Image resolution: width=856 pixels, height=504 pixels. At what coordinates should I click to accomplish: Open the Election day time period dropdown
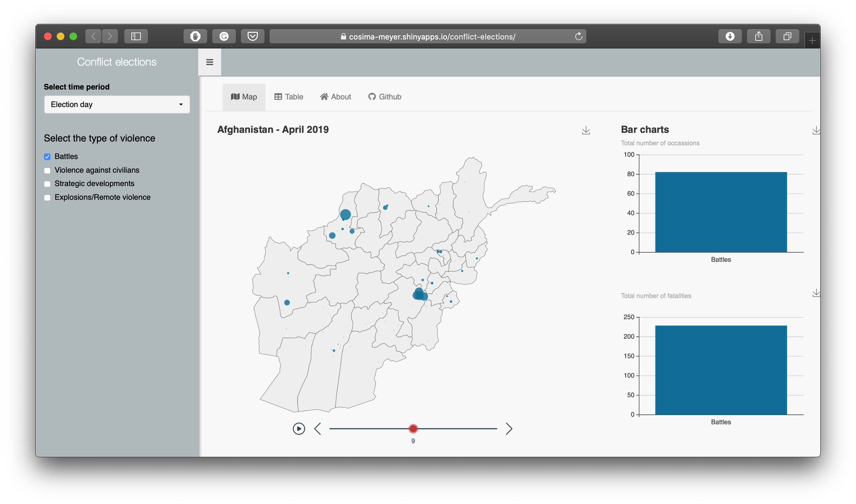(x=117, y=104)
